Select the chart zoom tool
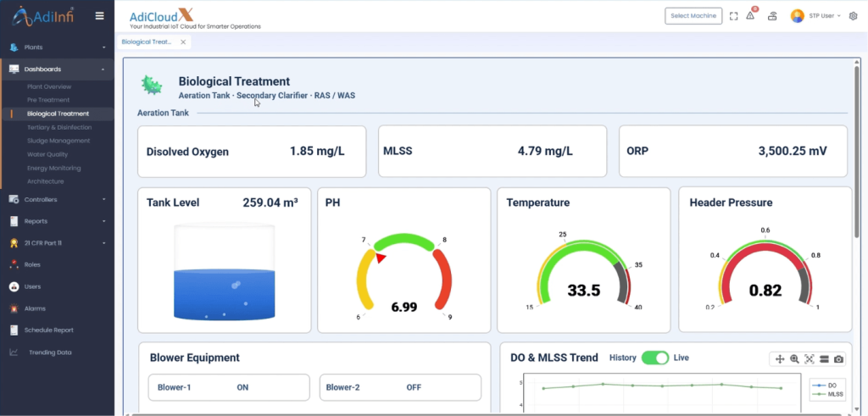 (794, 359)
